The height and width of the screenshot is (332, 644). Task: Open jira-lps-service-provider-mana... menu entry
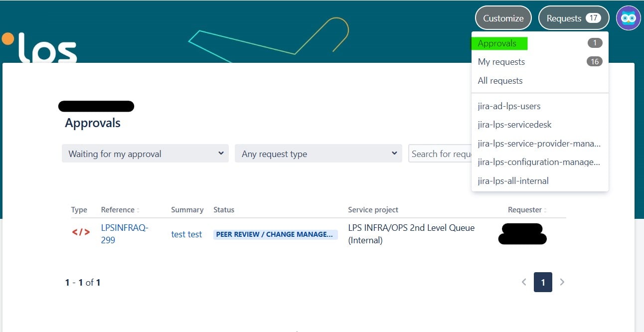(x=540, y=144)
